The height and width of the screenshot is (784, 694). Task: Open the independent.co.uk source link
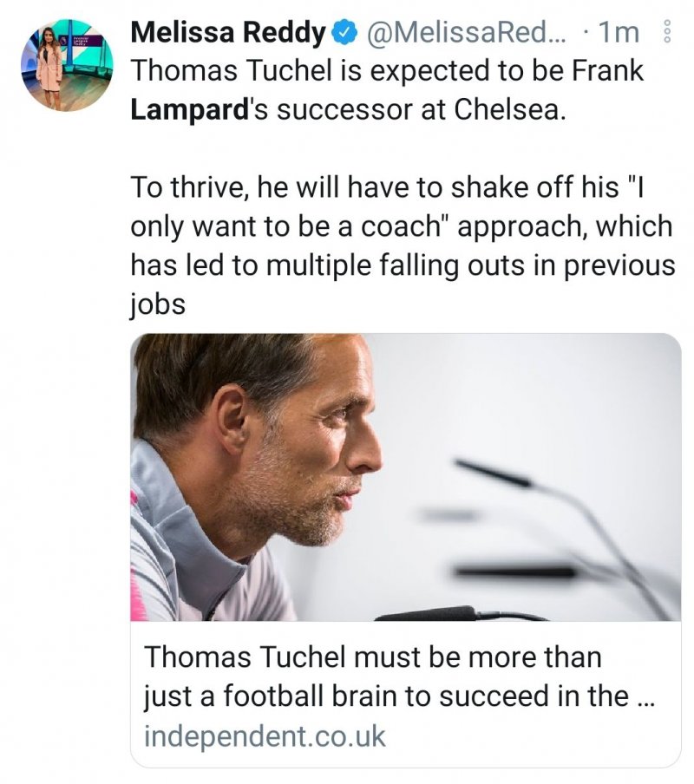click(x=265, y=736)
